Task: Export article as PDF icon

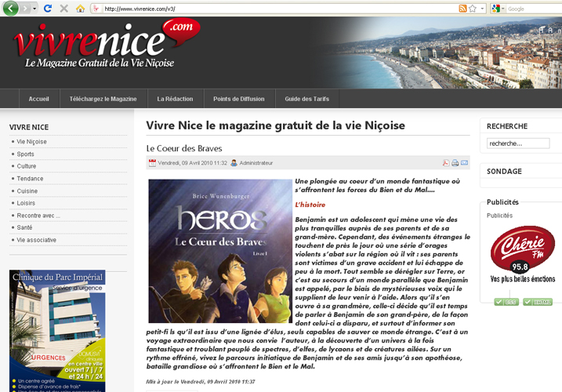Action: pos(445,163)
